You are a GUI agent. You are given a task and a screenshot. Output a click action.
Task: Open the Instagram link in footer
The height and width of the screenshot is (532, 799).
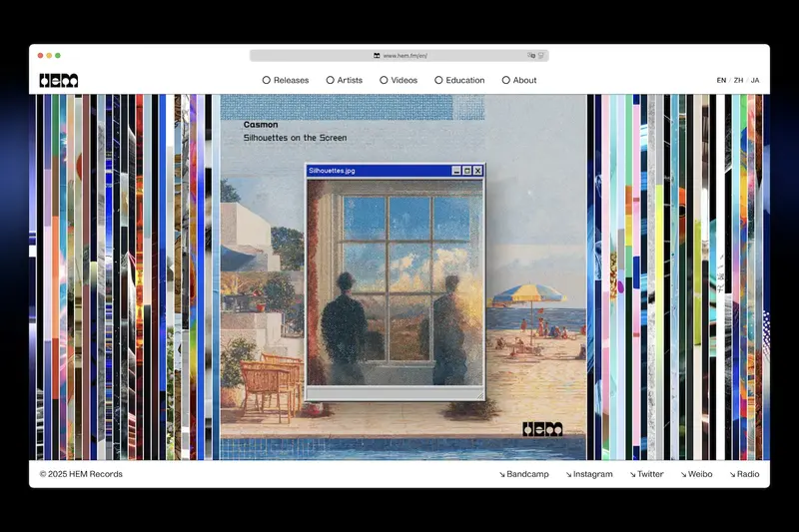(588, 474)
